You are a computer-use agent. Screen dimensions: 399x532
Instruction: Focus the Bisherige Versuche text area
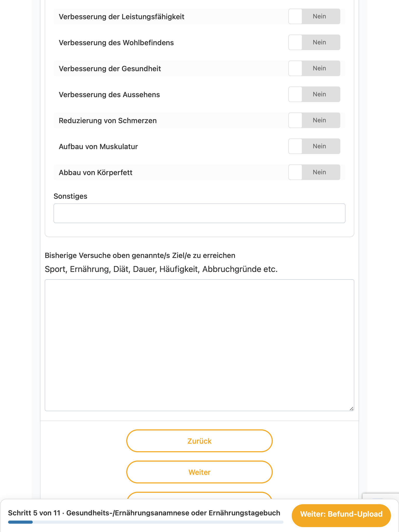coord(199,345)
